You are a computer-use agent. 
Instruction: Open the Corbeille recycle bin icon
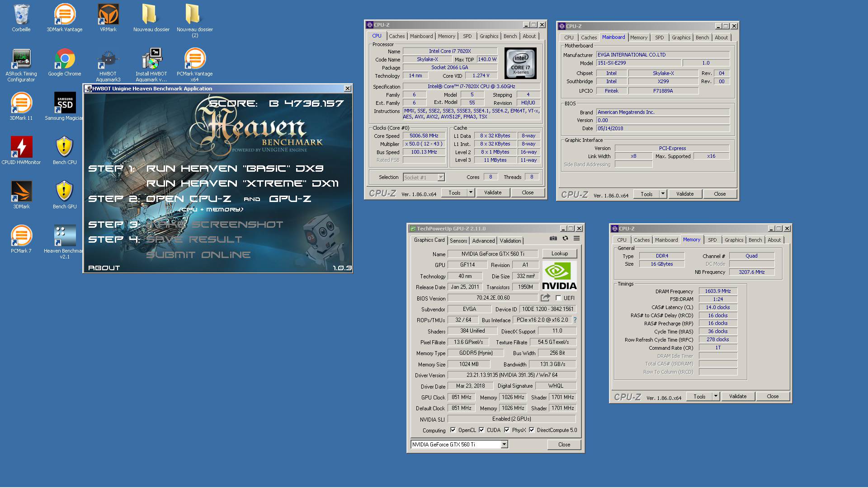[x=21, y=18]
